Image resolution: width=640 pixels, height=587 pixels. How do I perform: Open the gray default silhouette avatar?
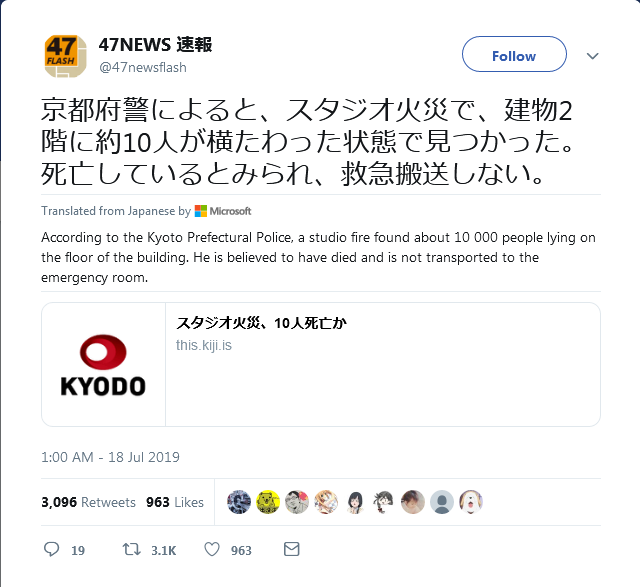point(442,502)
